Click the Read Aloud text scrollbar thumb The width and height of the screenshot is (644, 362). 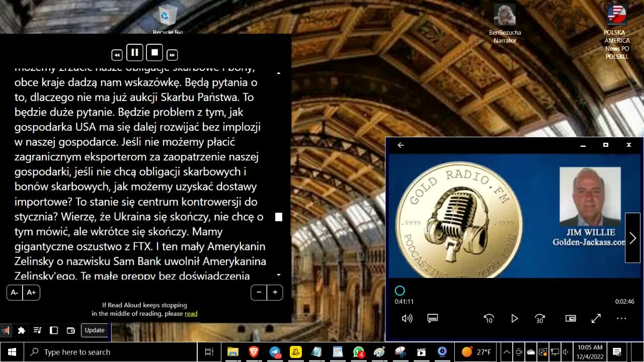coord(279,217)
